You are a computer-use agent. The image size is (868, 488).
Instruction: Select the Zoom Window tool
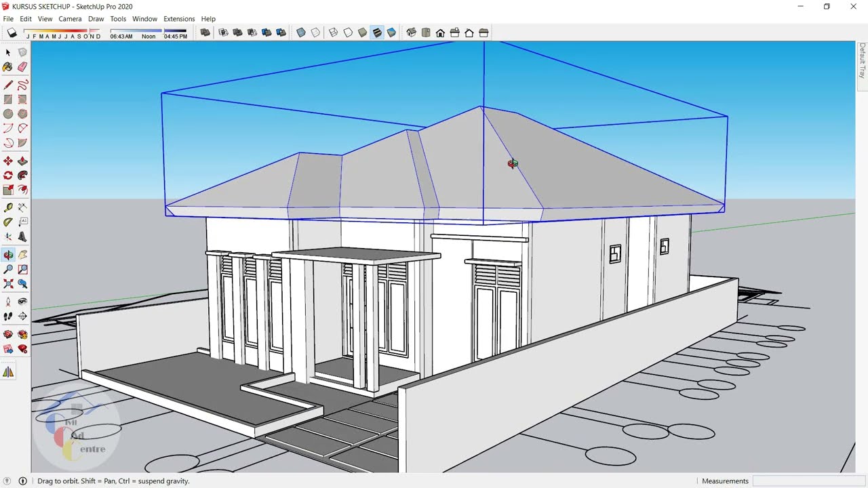pyautogui.click(x=22, y=270)
